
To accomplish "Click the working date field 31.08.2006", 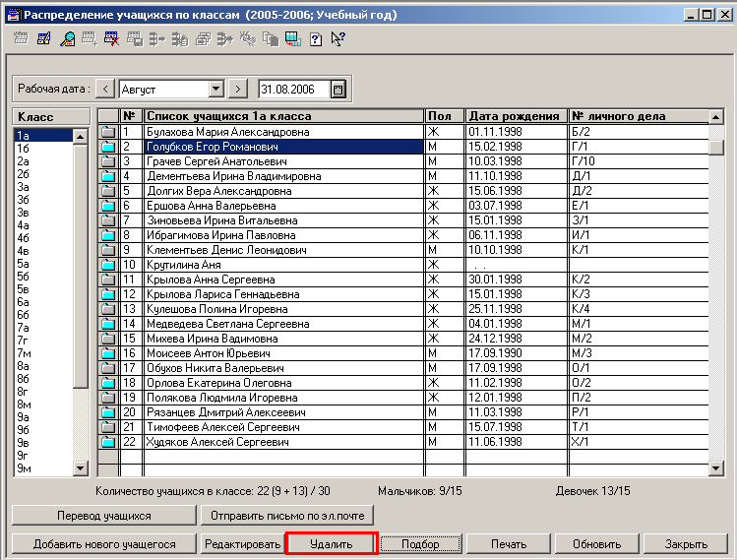I will (292, 89).
